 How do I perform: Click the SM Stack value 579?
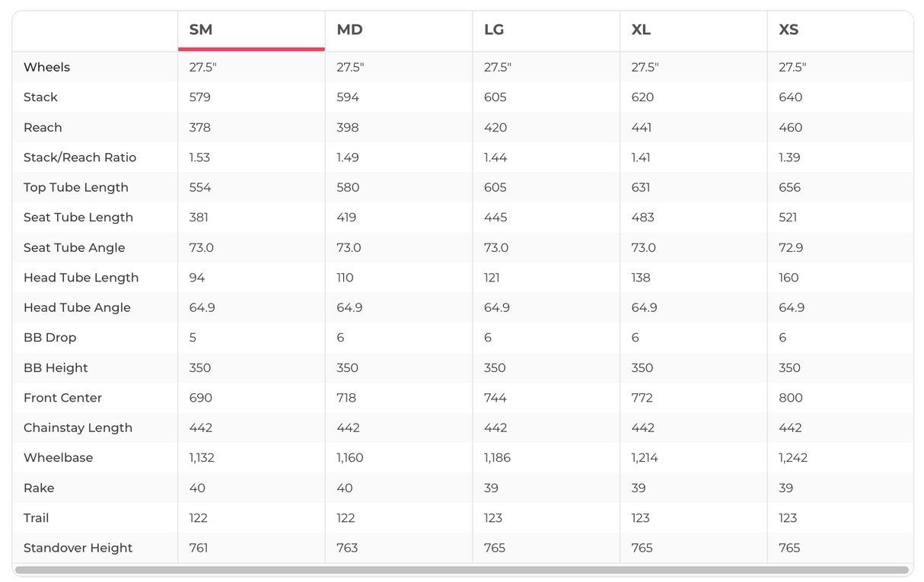200,97
